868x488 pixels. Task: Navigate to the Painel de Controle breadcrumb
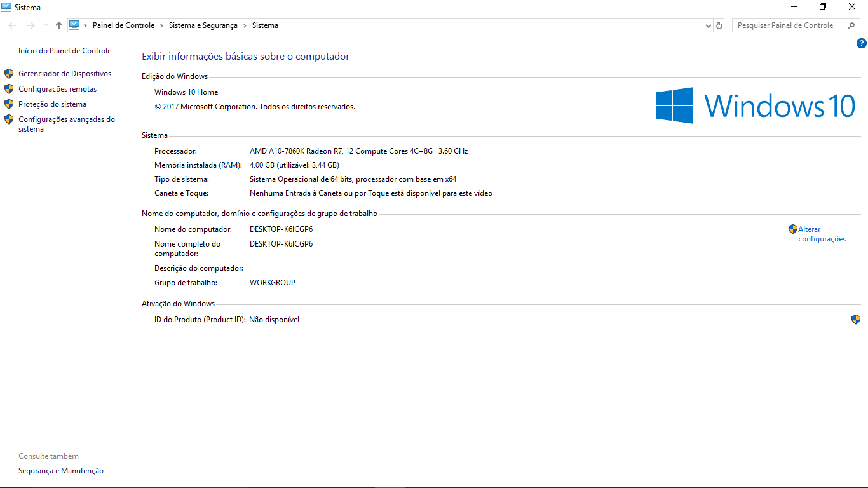pos(123,25)
